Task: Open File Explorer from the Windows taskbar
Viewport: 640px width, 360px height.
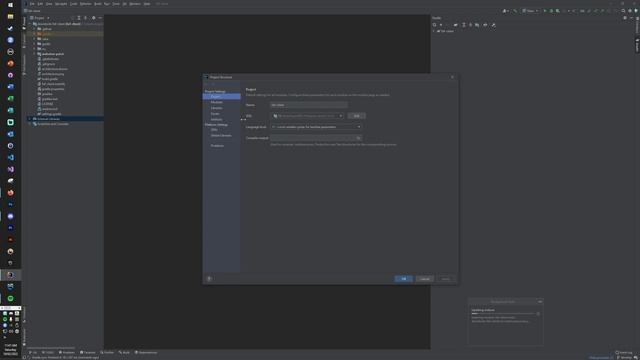Action: click(x=11, y=17)
